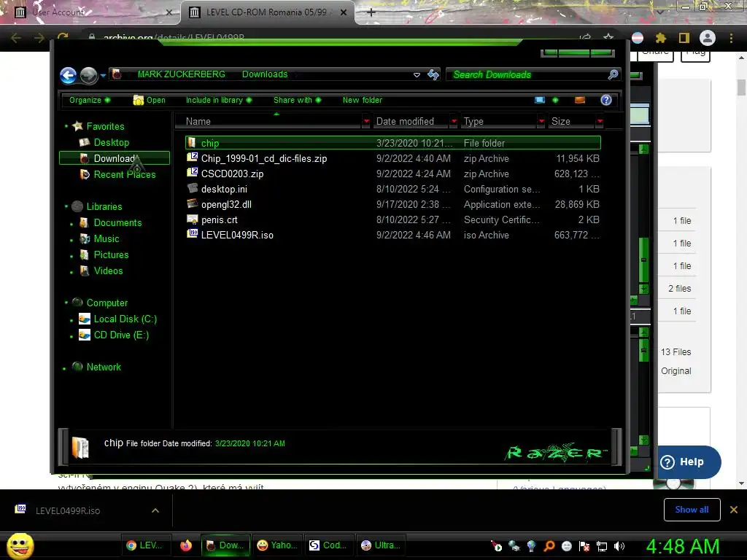Open Chrome side panel icon
This screenshot has width=747, height=560.
[684, 38]
